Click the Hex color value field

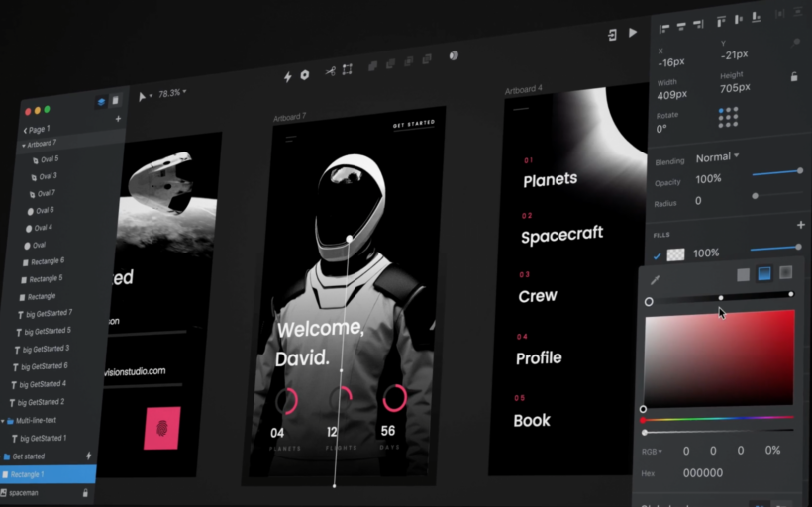[703, 473]
